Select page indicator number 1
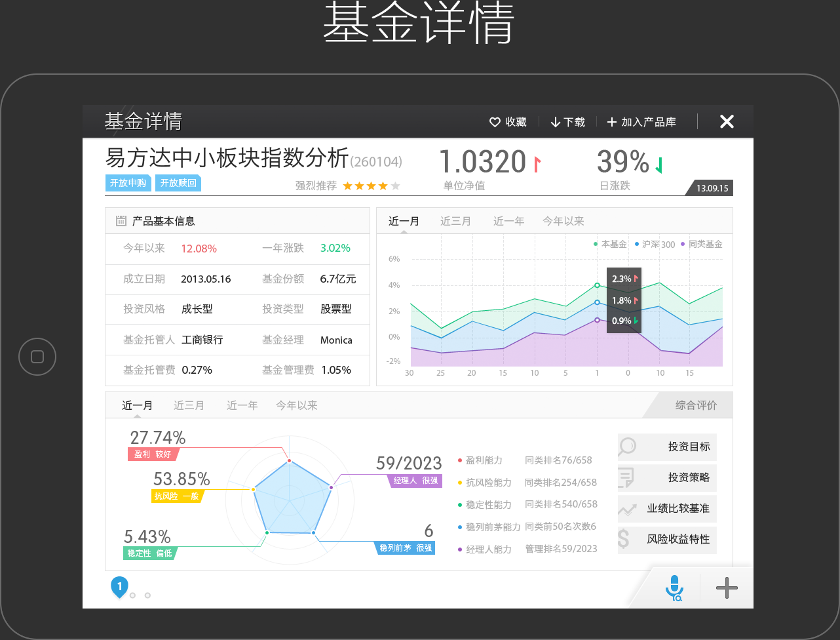 (x=119, y=587)
